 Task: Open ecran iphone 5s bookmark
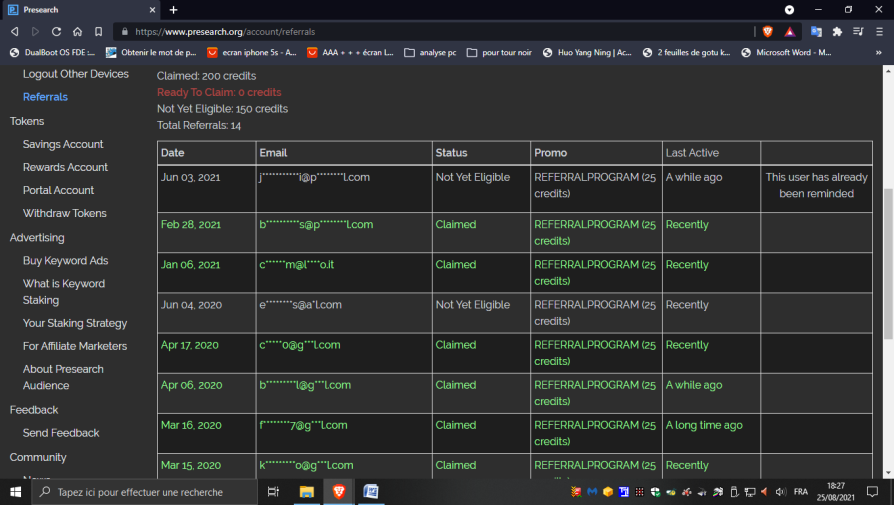click(251, 52)
